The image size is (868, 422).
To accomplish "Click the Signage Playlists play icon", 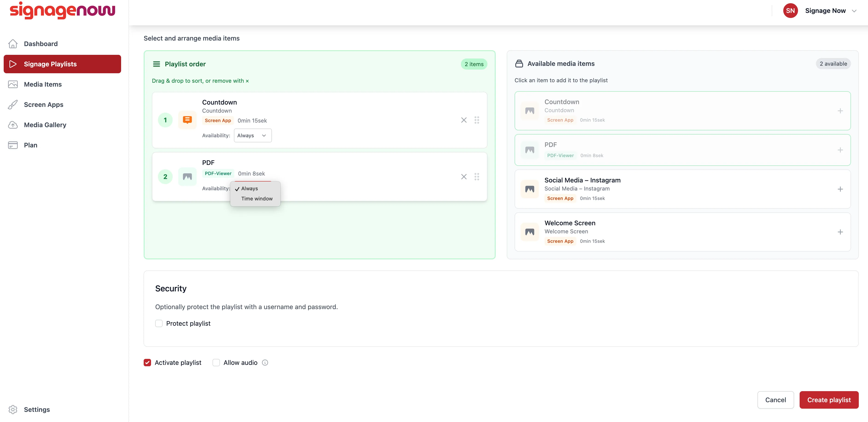I will (13, 64).
